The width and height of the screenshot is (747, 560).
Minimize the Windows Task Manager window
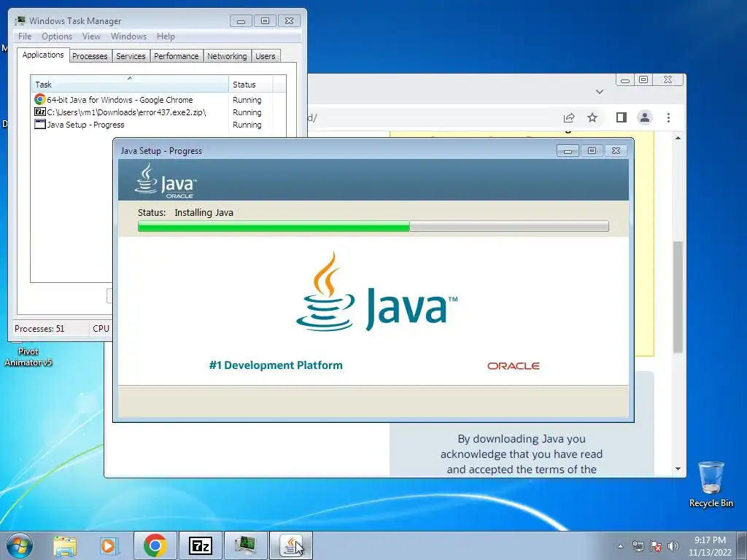point(241,21)
